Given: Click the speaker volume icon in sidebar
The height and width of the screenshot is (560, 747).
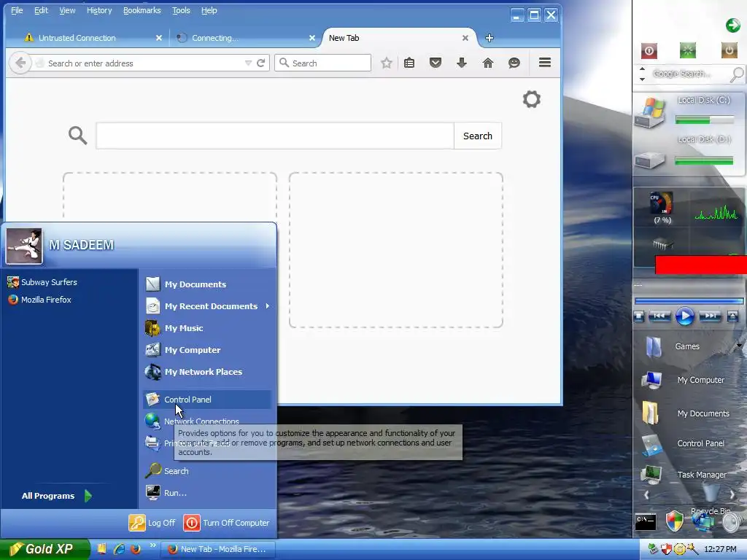Looking at the screenshot, I should point(732,522).
